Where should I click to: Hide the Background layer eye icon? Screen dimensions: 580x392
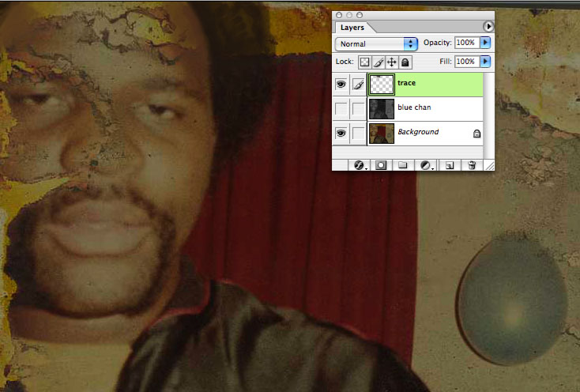click(x=341, y=133)
